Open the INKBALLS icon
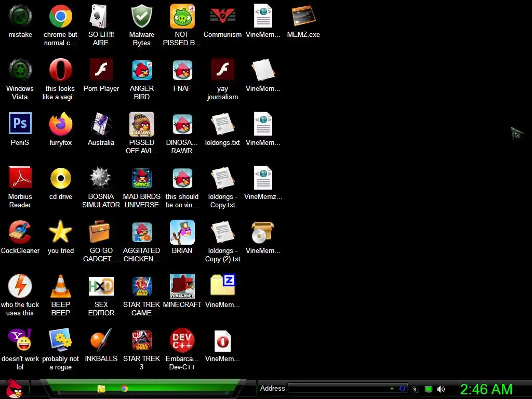Viewport: 532px width, 399px height. pyautogui.click(x=101, y=340)
